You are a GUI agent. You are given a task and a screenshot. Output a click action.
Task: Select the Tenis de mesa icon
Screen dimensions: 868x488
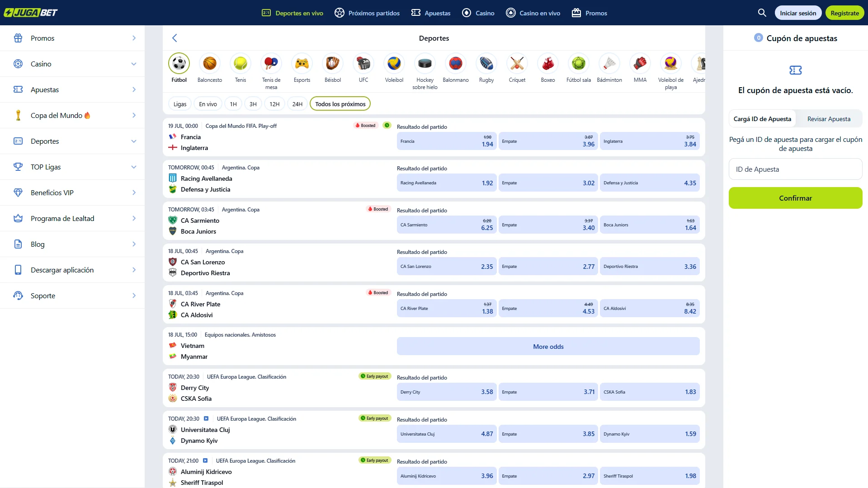click(x=271, y=63)
